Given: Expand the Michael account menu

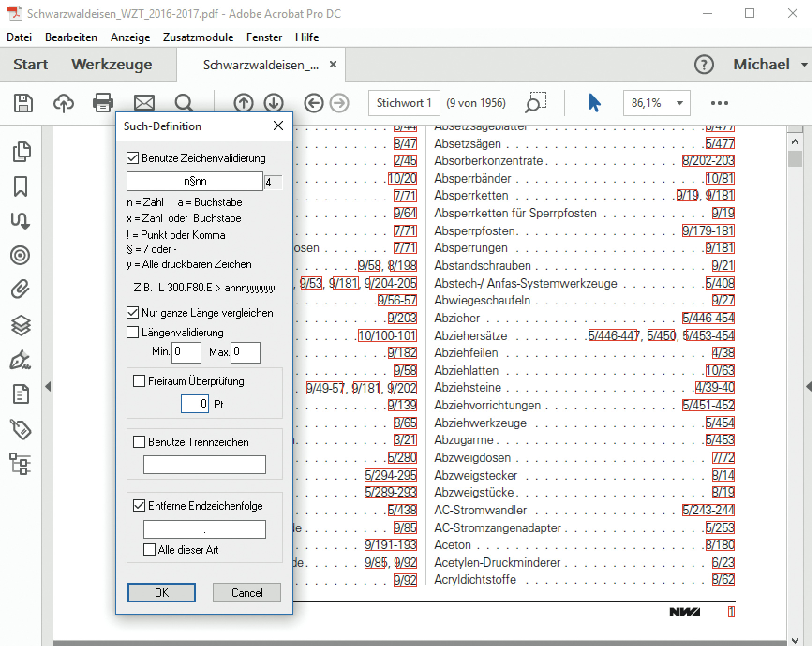Looking at the screenshot, I should (804, 65).
